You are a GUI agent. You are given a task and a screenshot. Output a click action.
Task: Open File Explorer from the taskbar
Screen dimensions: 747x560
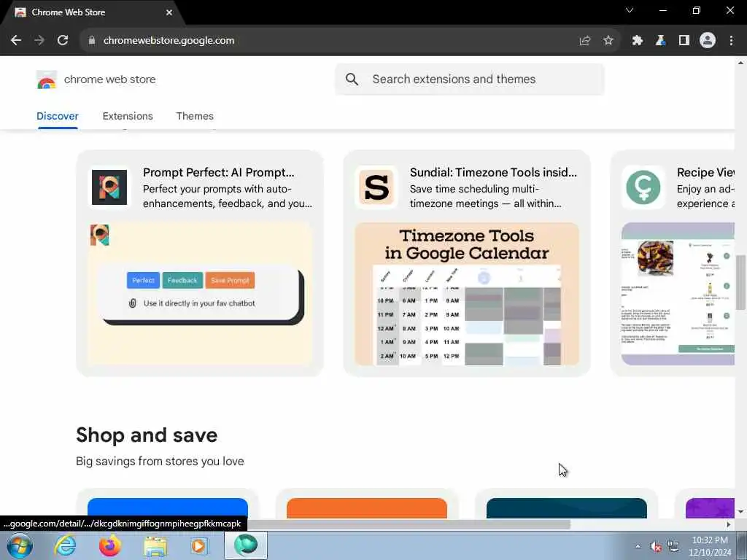[x=155, y=546]
